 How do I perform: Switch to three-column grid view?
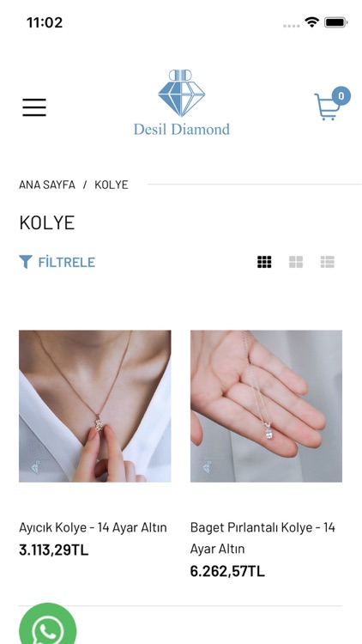click(x=264, y=262)
